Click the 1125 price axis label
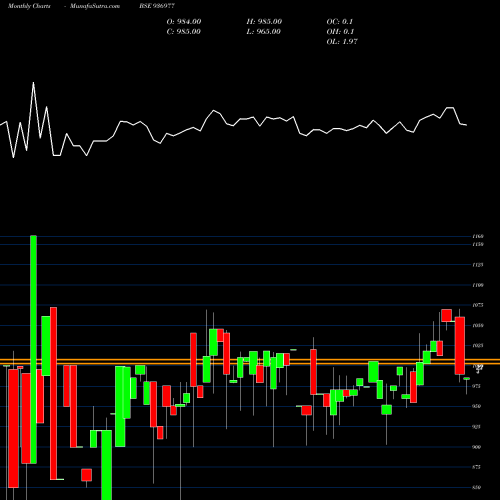 coord(478,265)
